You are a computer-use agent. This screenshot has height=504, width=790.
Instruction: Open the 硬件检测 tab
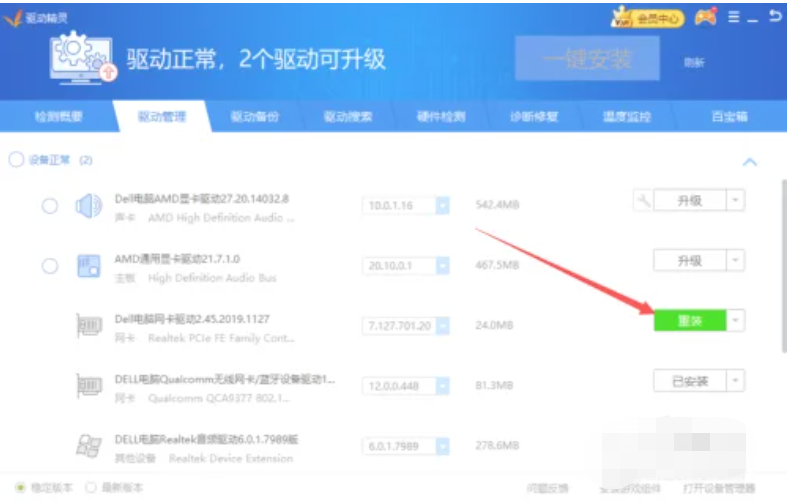(x=440, y=117)
